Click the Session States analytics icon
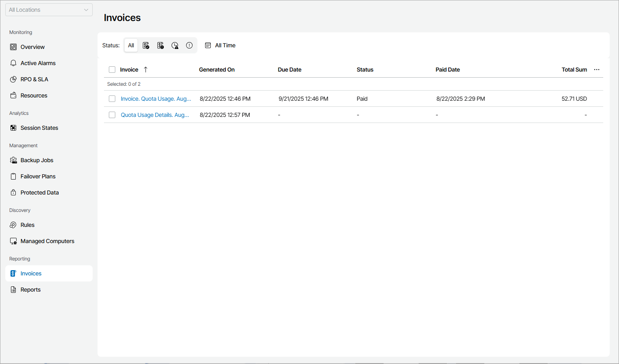 pos(13,128)
